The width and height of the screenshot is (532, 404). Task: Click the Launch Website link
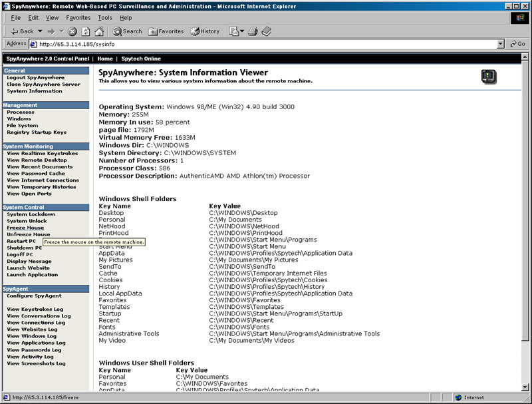(28, 268)
